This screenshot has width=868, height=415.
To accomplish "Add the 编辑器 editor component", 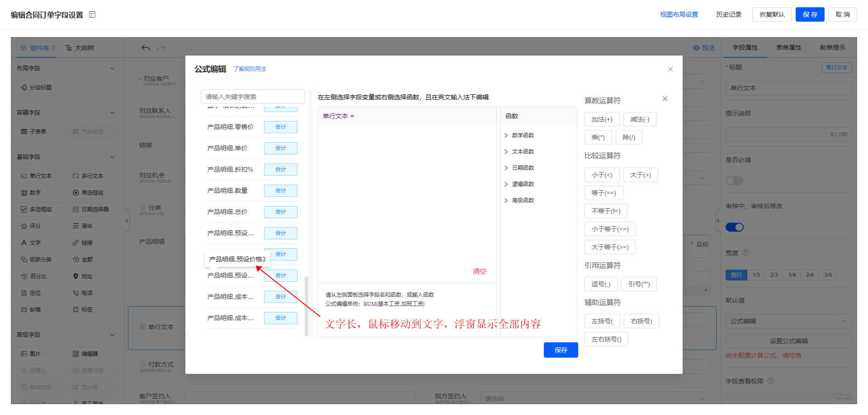I will coord(93,354).
